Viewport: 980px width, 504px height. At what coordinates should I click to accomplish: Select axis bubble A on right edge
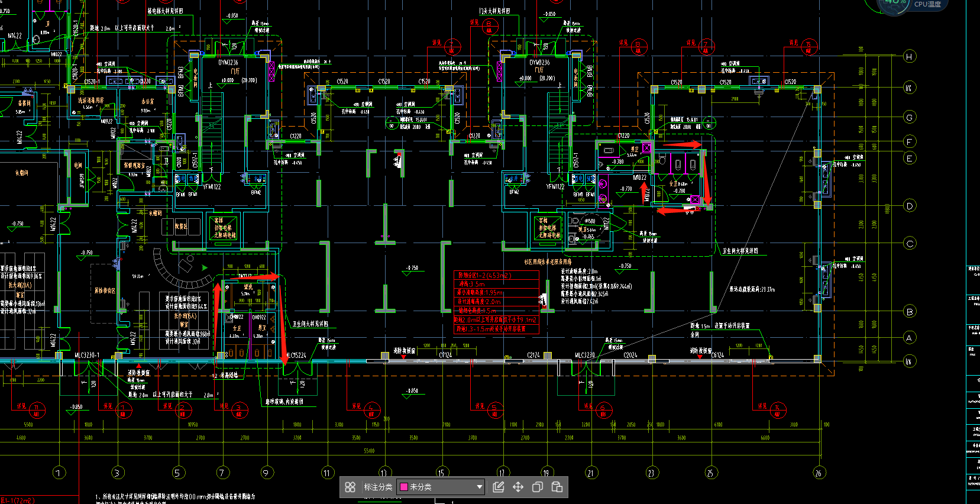(x=910, y=338)
